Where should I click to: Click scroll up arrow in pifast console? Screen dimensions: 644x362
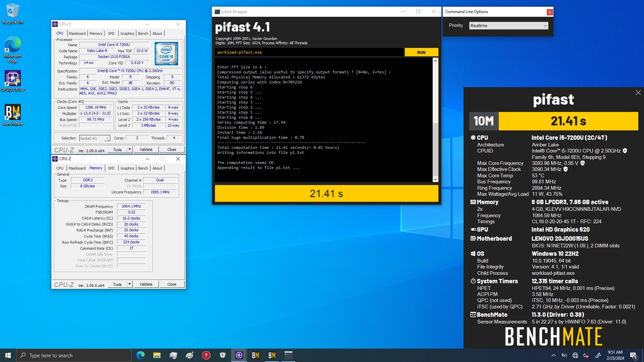(435, 61)
